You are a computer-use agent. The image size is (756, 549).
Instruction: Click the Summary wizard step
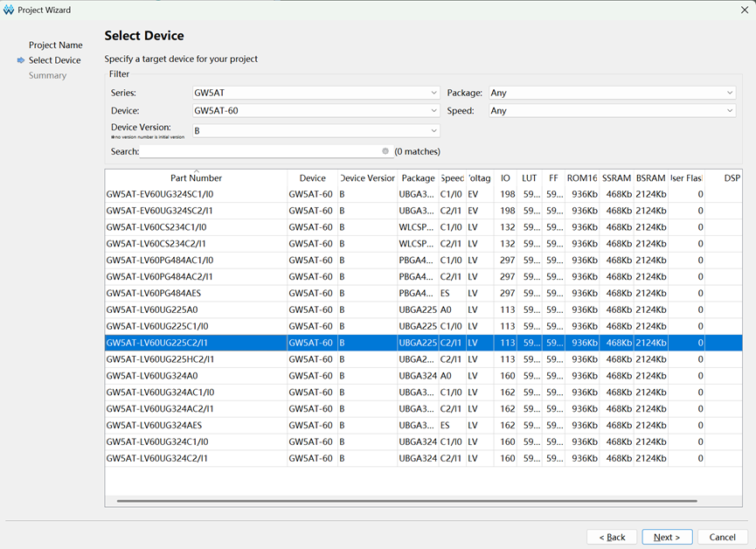coord(47,75)
